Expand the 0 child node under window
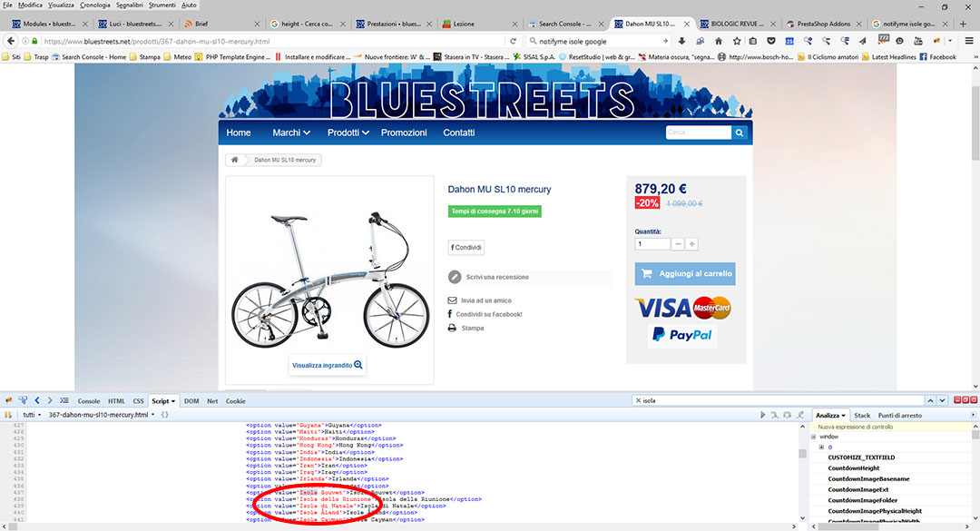Screen dimensions: 980x531 click(821, 447)
